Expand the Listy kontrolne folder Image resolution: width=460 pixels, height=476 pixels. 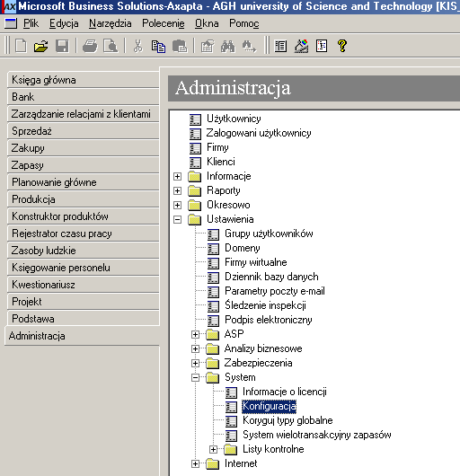tap(213, 449)
